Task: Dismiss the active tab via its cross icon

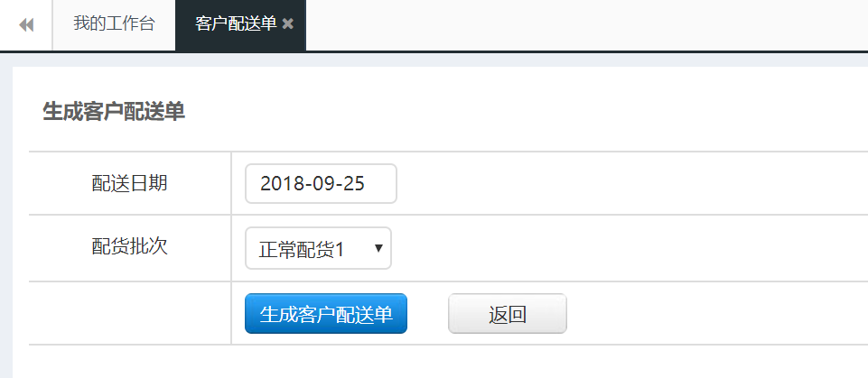Action: click(287, 23)
